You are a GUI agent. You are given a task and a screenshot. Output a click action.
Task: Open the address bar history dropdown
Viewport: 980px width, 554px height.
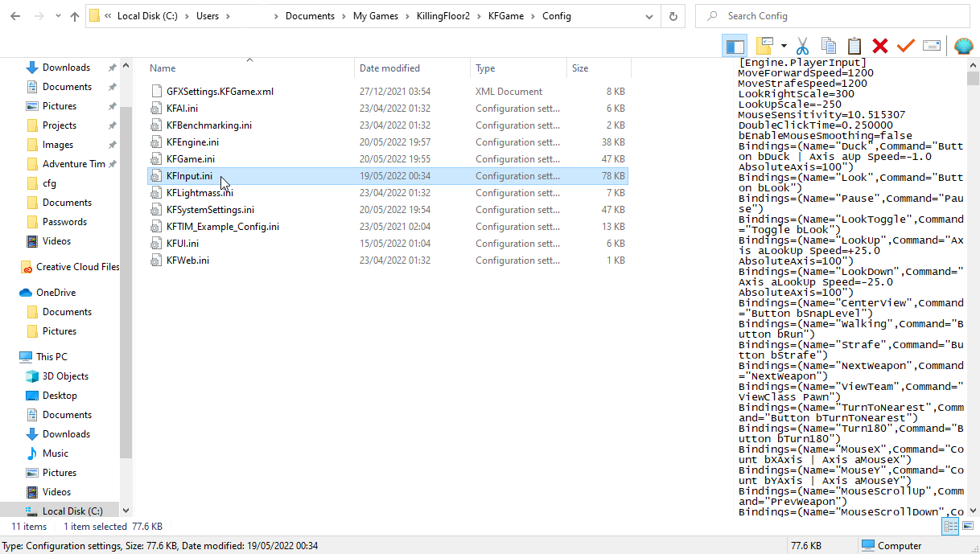650,16
